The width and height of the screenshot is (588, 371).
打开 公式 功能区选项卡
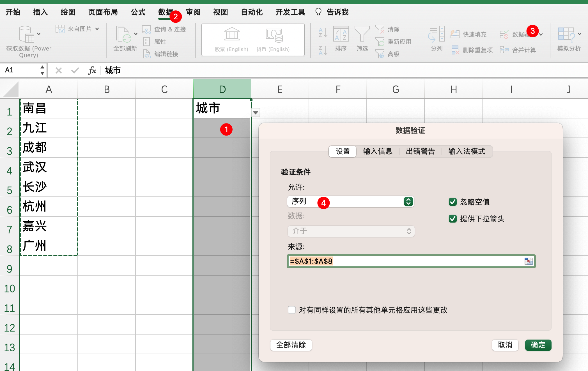[138, 12]
